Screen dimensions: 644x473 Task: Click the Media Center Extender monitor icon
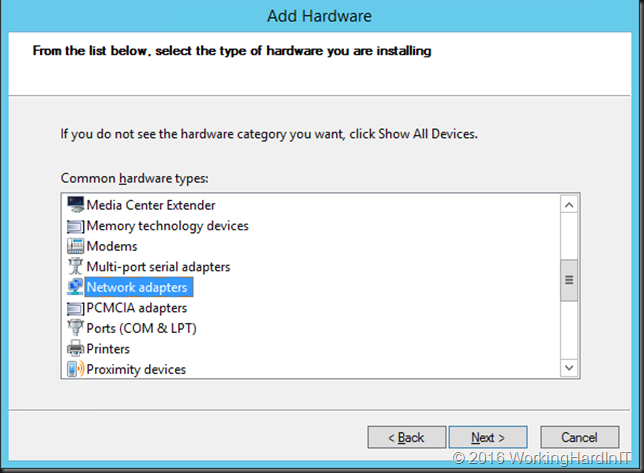76,204
